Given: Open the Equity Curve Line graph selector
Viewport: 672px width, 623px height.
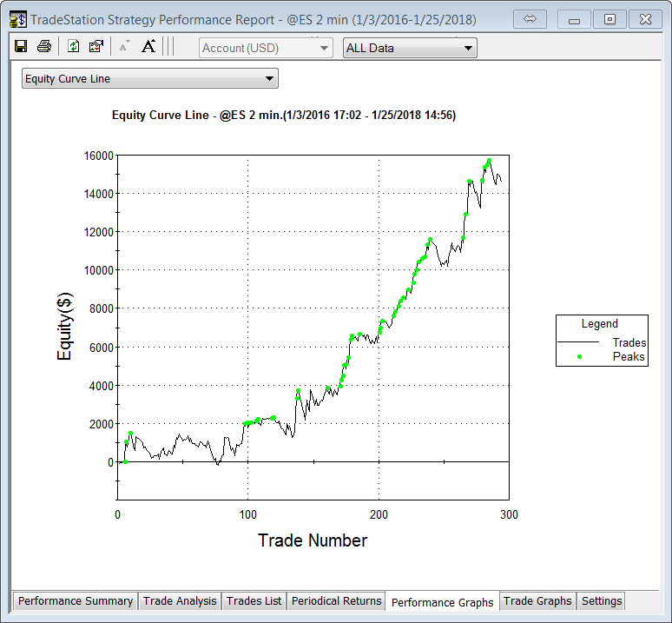Looking at the screenshot, I should pyautogui.click(x=149, y=79).
